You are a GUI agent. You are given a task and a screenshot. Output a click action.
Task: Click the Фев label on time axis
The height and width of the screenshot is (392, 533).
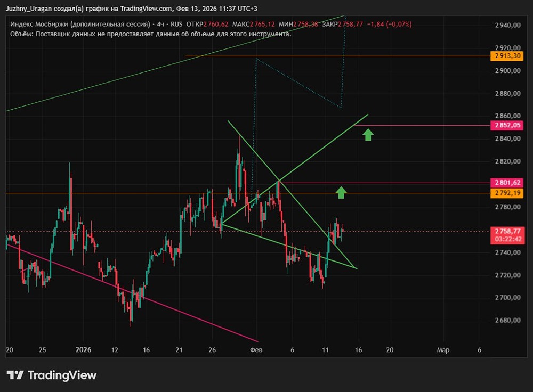256,350
